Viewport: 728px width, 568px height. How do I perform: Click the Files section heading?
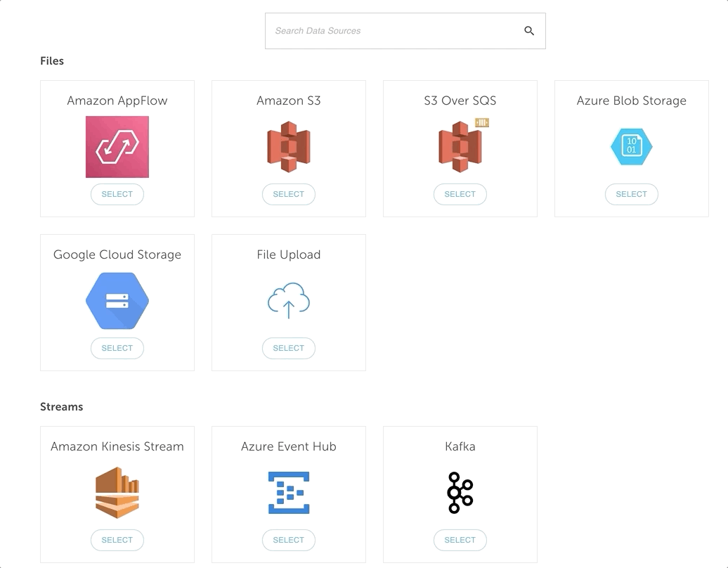[52, 61]
